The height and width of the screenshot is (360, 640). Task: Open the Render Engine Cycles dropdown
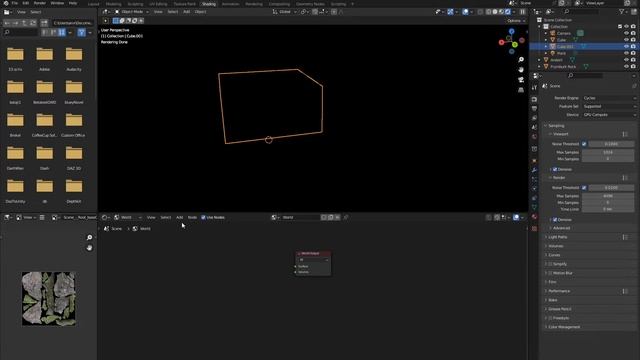tap(609, 98)
